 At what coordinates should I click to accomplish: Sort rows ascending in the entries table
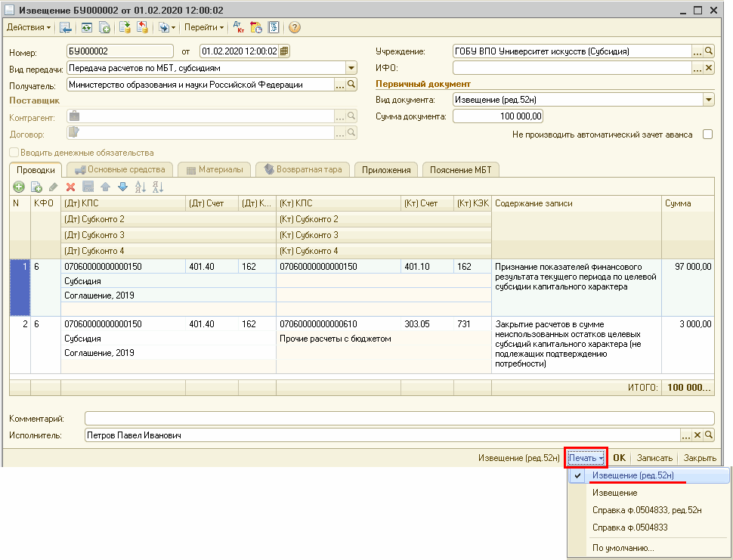pos(140,187)
